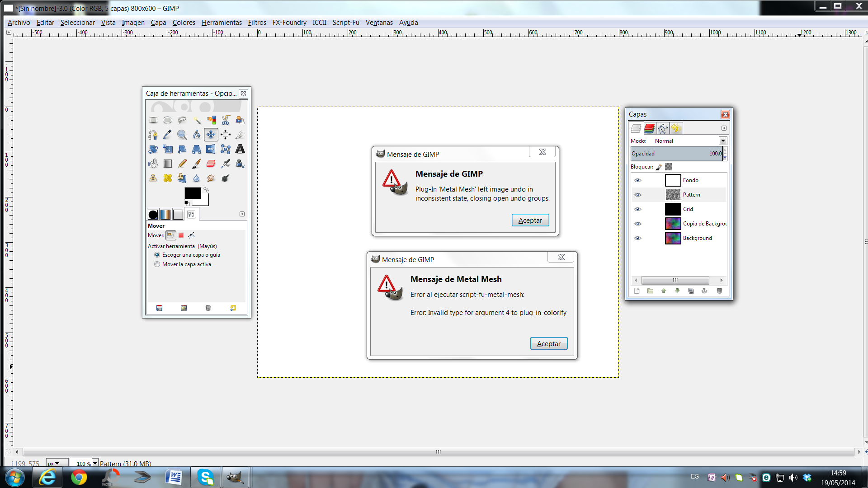This screenshot has width=868, height=488.
Task: Open the Filtros menu
Action: 257,23
